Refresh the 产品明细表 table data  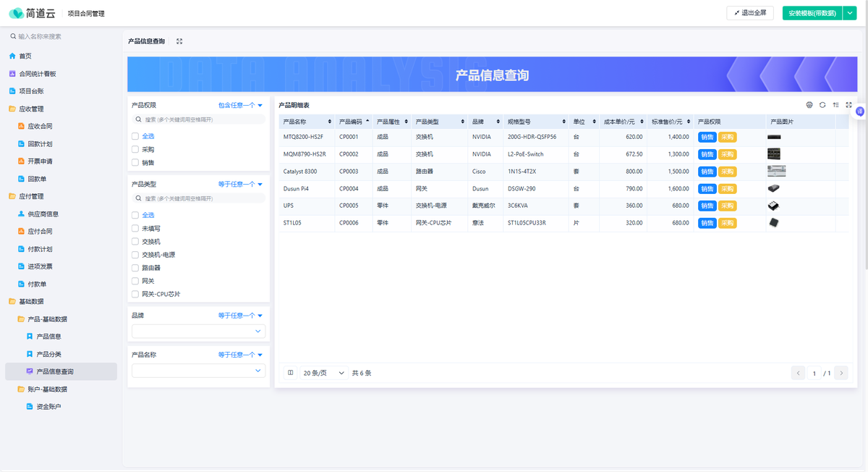click(822, 105)
